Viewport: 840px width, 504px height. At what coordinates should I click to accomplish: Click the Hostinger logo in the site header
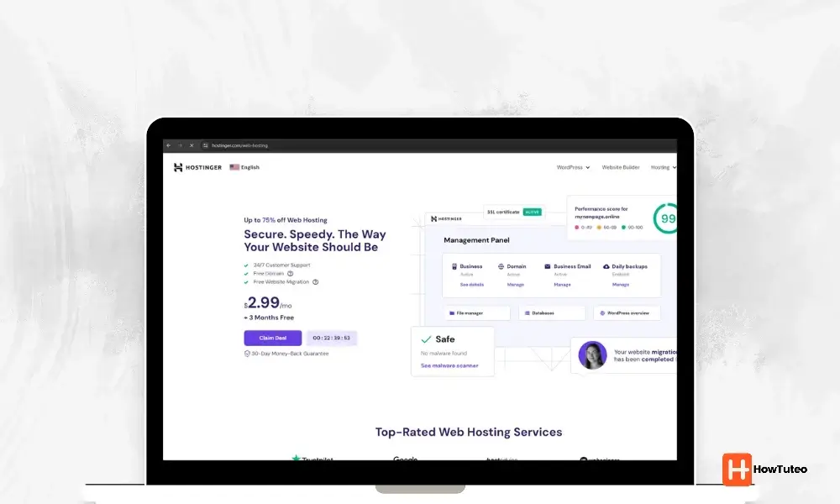[x=197, y=168]
